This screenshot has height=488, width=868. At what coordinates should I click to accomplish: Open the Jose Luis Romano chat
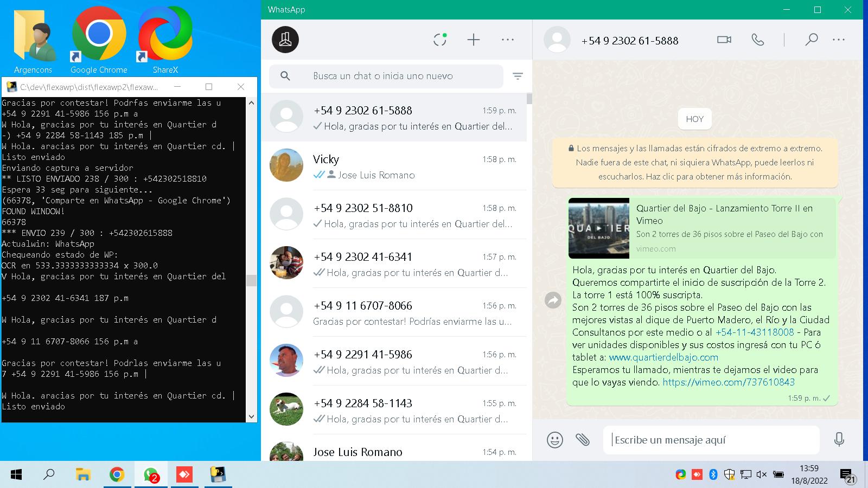click(x=394, y=449)
